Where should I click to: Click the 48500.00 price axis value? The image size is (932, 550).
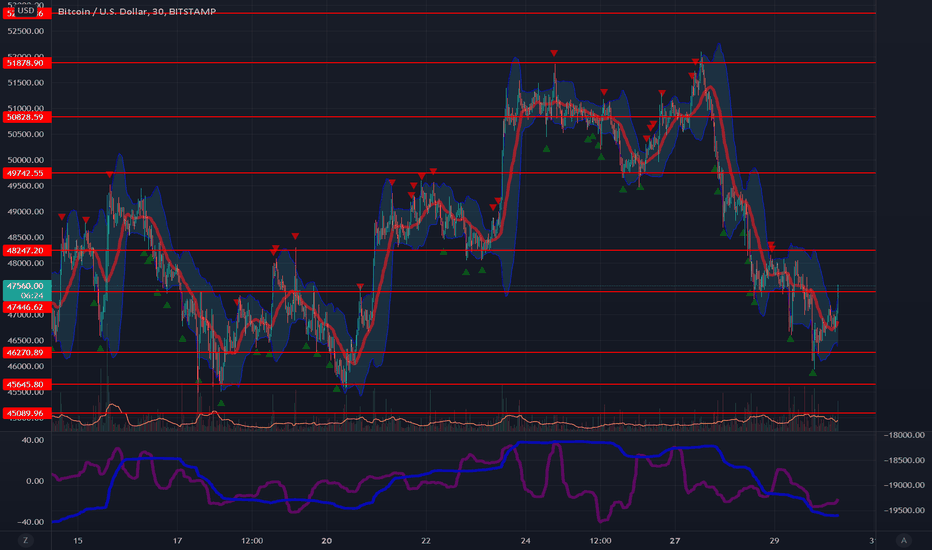pyautogui.click(x=26, y=237)
